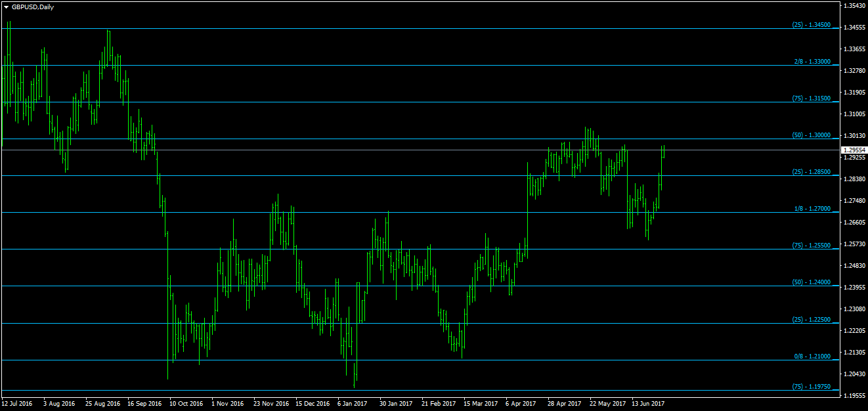
Task: Select the (75) - 1.19750 level label
Action: pos(812,387)
